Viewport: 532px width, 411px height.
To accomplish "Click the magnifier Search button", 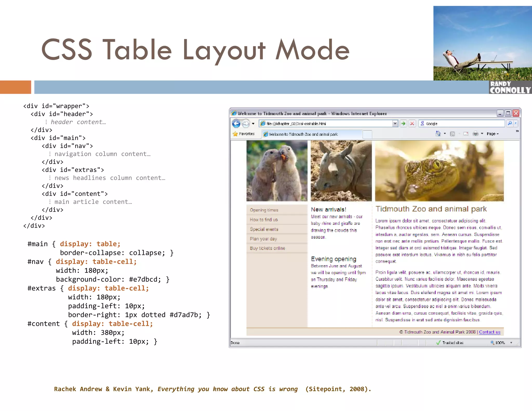I will click(x=510, y=123).
